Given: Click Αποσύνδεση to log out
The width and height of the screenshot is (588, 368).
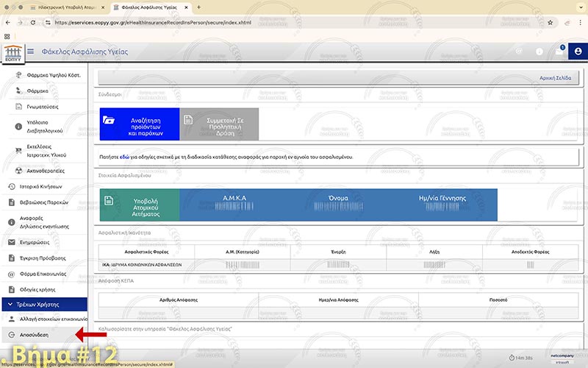Looking at the screenshot, I should pos(34,335).
